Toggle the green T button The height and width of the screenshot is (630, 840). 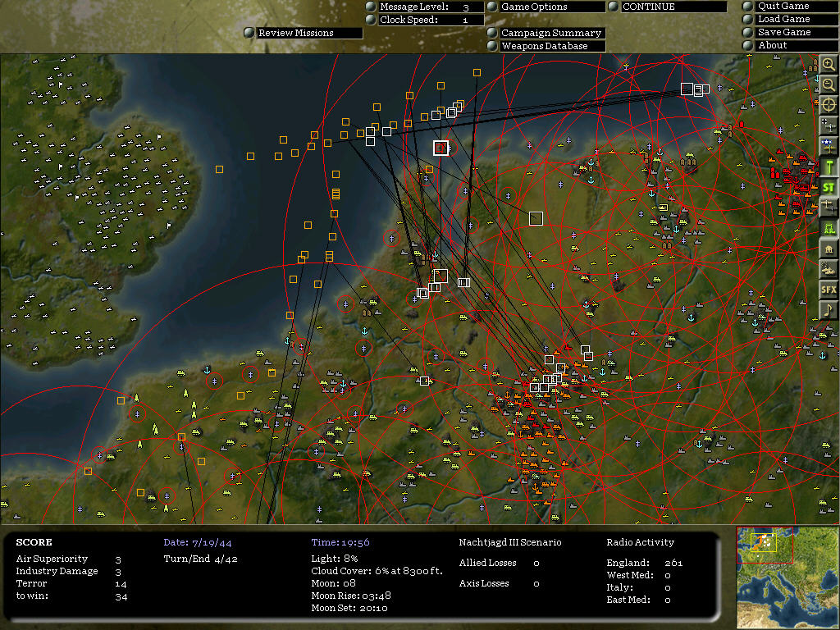point(829,167)
